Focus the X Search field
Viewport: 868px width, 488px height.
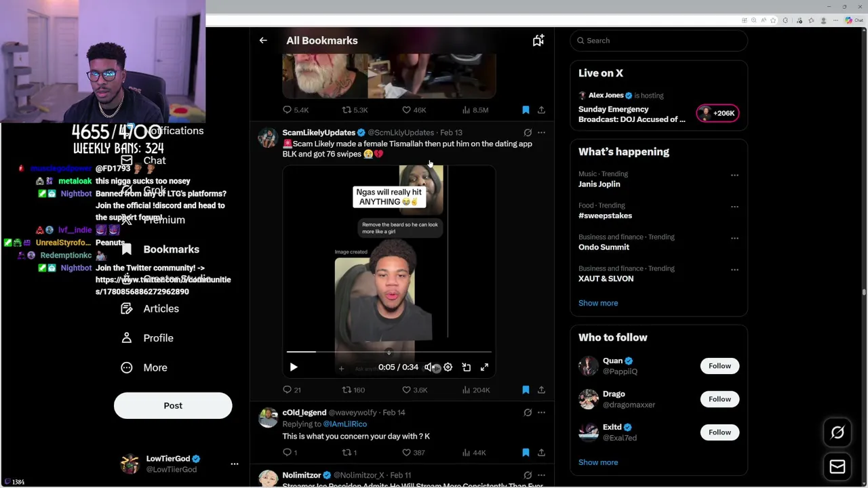point(658,41)
